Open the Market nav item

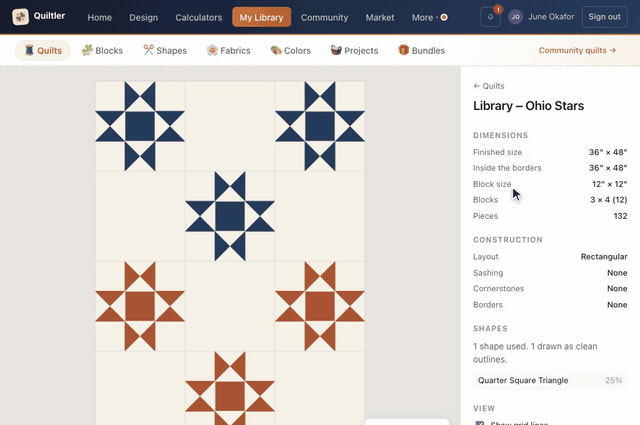(x=380, y=18)
